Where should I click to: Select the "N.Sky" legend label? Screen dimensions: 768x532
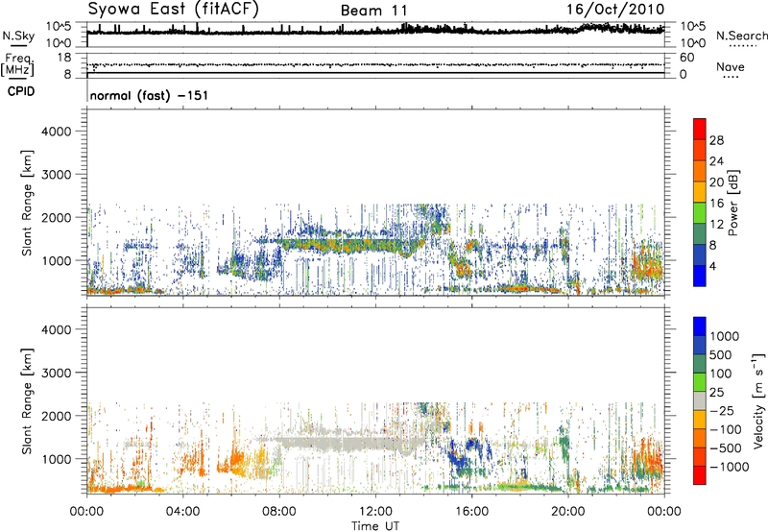(18, 36)
